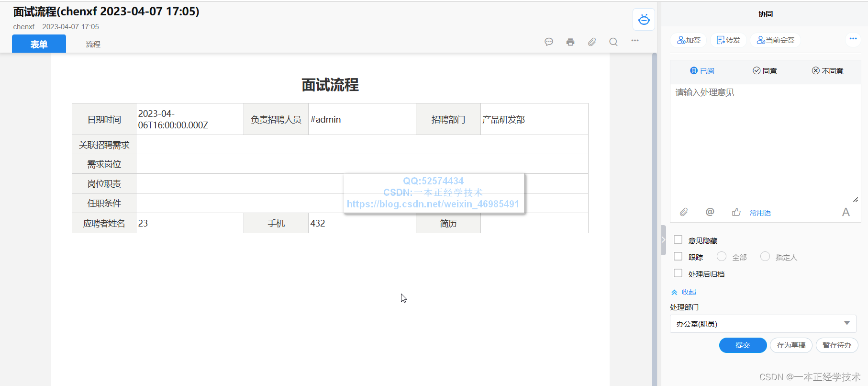Click 加签 to add a signer
868x386 pixels.
689,40
